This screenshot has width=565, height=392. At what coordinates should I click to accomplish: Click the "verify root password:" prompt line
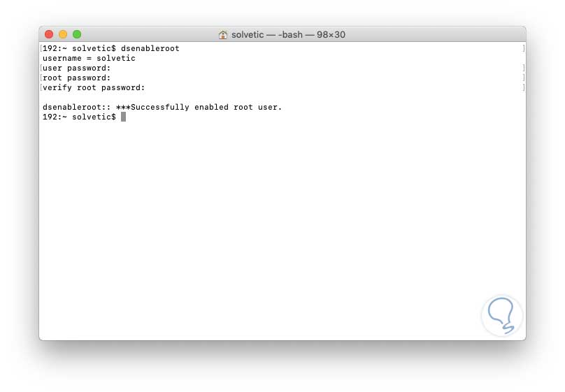click(x=93, y=88)
